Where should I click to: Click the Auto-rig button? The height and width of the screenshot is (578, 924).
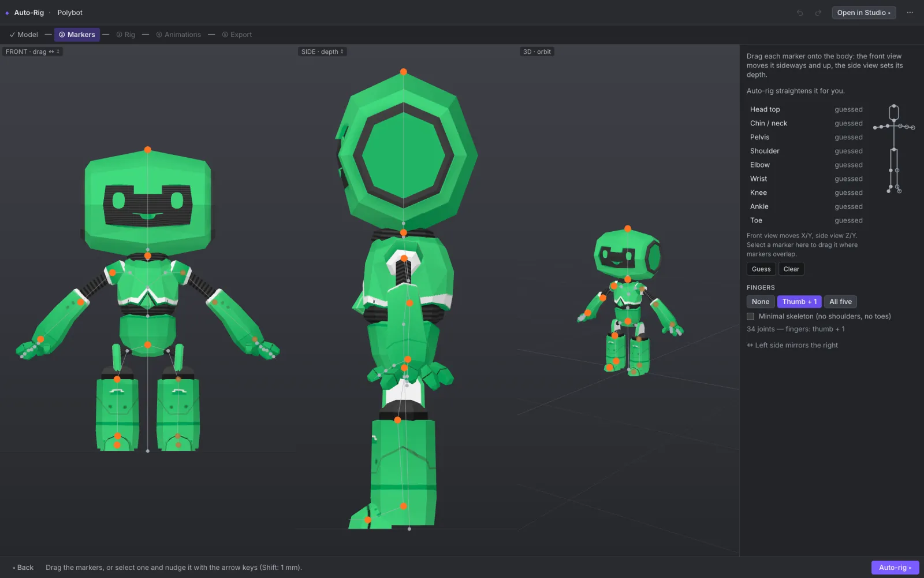click(x=895, y=568)
